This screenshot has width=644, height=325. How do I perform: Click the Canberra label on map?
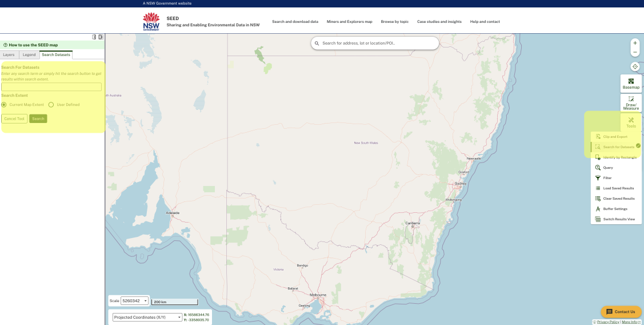pos(413,223)
